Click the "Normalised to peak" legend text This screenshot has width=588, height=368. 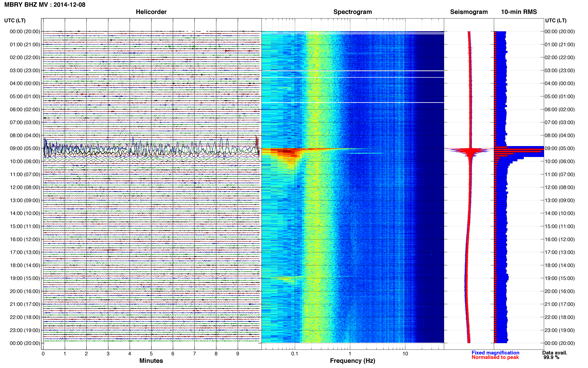[495, 357]
